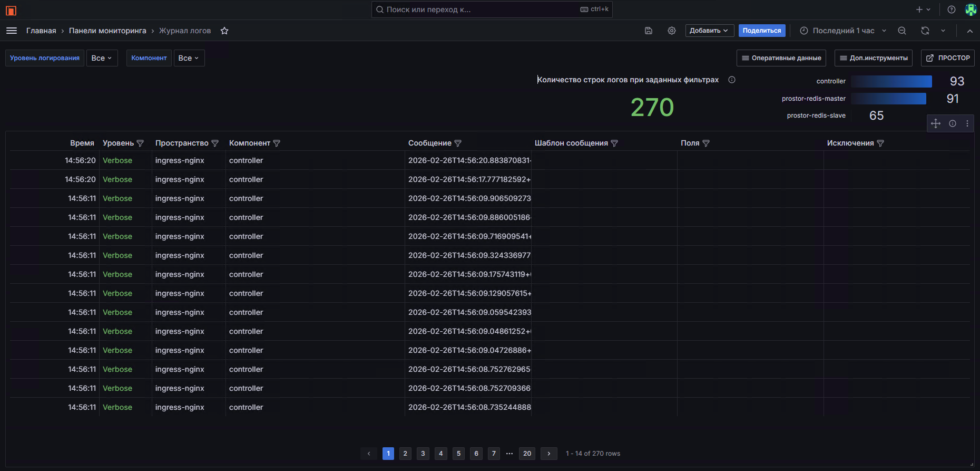Open dashboard settings gear icon
Image resolution: width=980 pixels, height=471 pixels.
[x=672, y=31]
